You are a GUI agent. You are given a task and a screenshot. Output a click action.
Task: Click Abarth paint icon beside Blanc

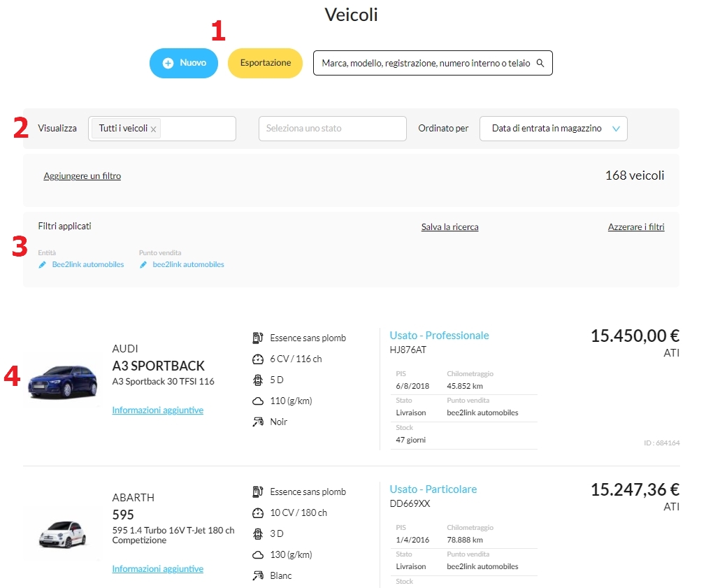pos(258,575)
